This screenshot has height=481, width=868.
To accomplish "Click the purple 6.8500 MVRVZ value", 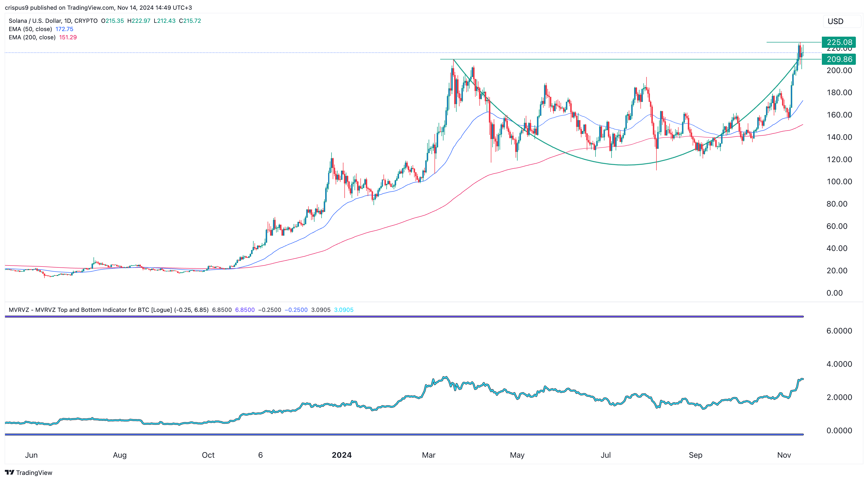I will pyautogui.click(x=245, y=310).
